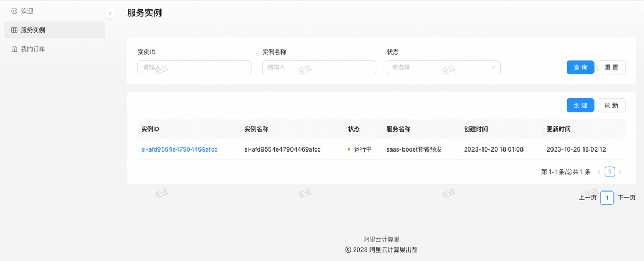This screenshot has width=644, height=261.
Task: Click the smiley icon beside 欢迎
Action: click(x=14, y=11)
